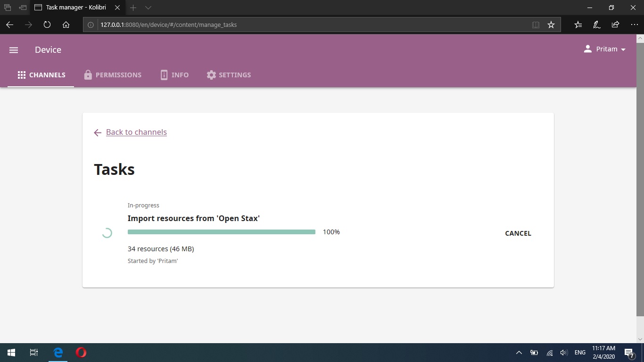Go to the Info tab

[x=174, y=75]
